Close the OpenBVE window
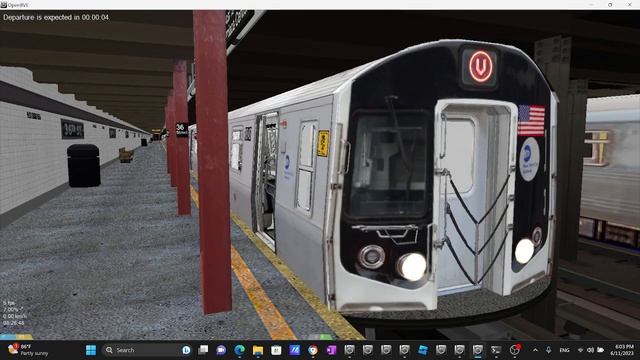This screenshot has width=640, height=360. point(629,5)
